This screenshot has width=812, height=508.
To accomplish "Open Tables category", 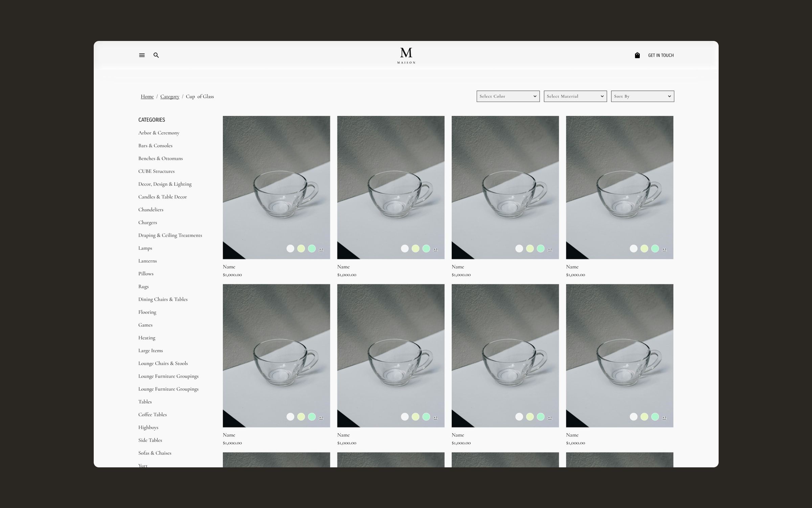I will click(145, 402).
